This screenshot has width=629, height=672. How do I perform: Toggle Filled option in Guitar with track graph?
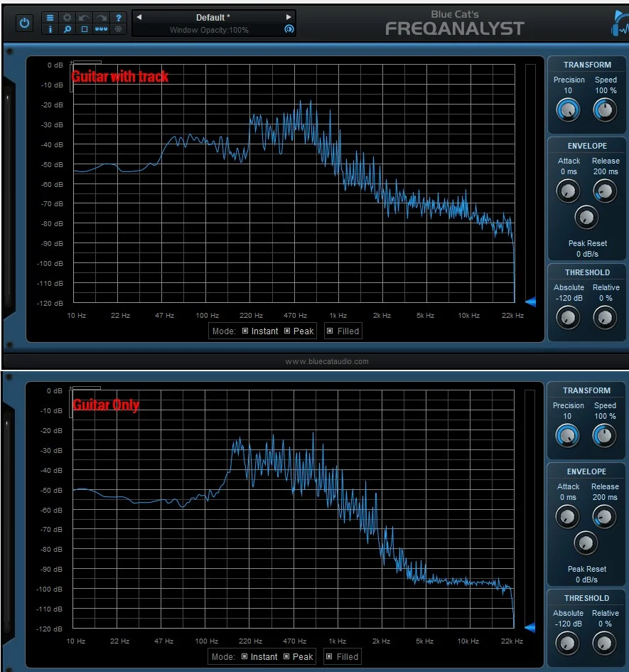click(x=343, y=331)
